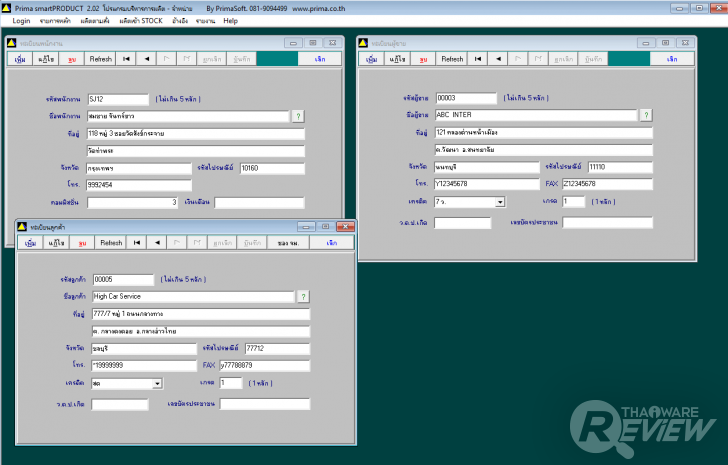The height and width of the screenshot is (465, 728).
Task: Click Refresh in employee window
Action: (x=100, y=59)
